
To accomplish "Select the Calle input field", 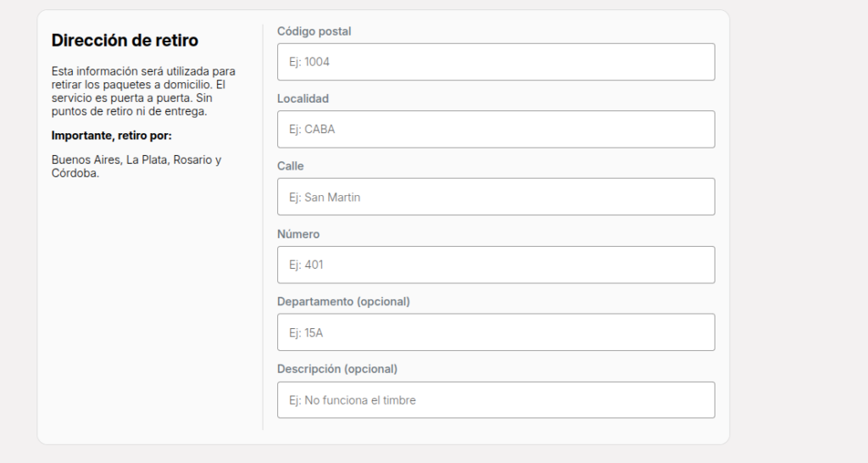I will (496, 197).
